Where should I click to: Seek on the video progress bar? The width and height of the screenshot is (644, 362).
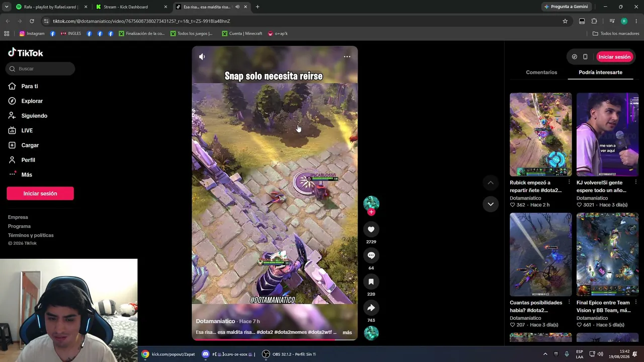[275, 339]
